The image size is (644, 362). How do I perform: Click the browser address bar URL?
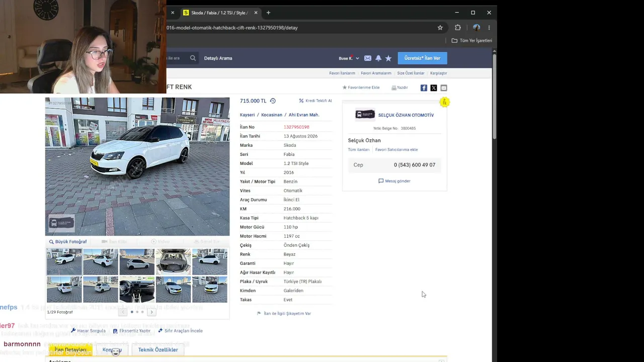click(x=232, y=28)
